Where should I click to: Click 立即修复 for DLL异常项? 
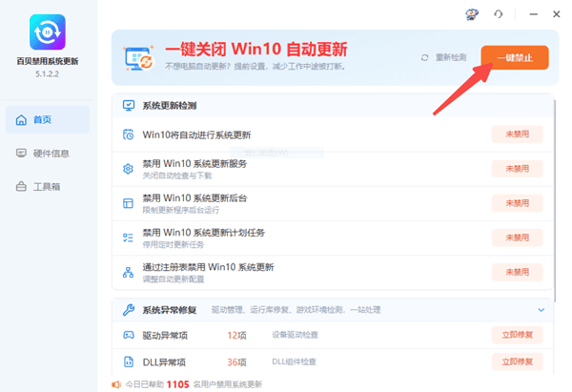tap(518, 361)
